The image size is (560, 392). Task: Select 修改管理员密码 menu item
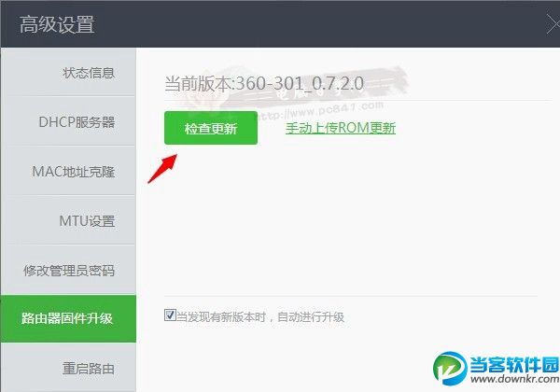68,271
